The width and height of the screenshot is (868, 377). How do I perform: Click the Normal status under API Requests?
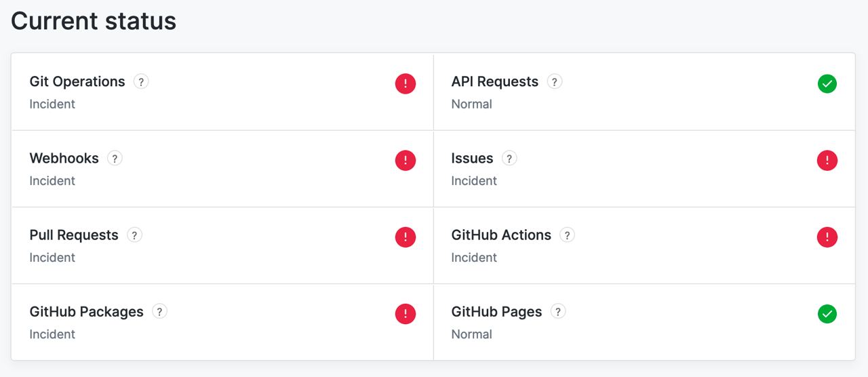click(472, 104)
